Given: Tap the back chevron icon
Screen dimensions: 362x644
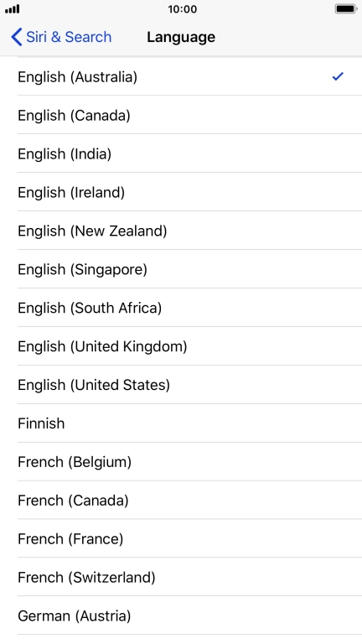Looking at the screenshot, I should click(17, 37).
